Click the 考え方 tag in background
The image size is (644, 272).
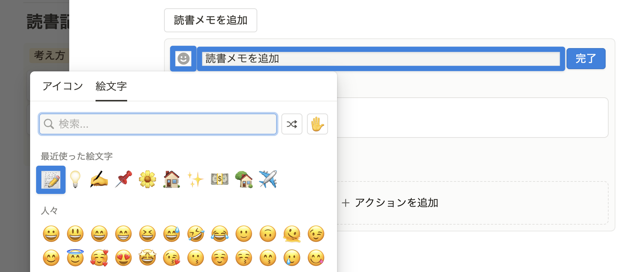click(x=49, y=56)
